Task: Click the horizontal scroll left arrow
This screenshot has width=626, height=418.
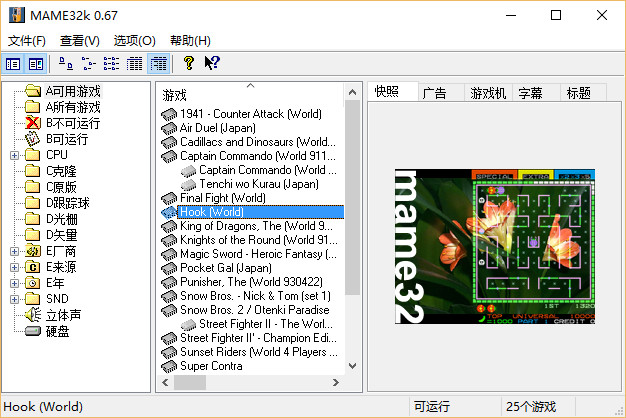Action: (165, 382)
